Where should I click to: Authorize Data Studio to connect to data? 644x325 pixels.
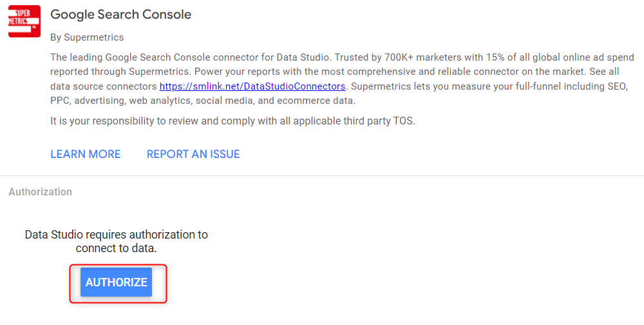pyautogui.click(x=116, y=282)
